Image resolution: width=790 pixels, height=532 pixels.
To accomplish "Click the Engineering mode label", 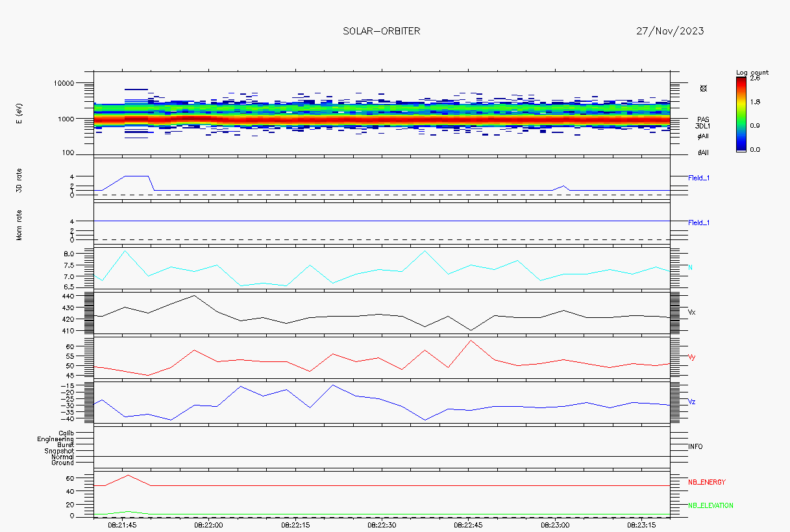I will coord(56,439).
